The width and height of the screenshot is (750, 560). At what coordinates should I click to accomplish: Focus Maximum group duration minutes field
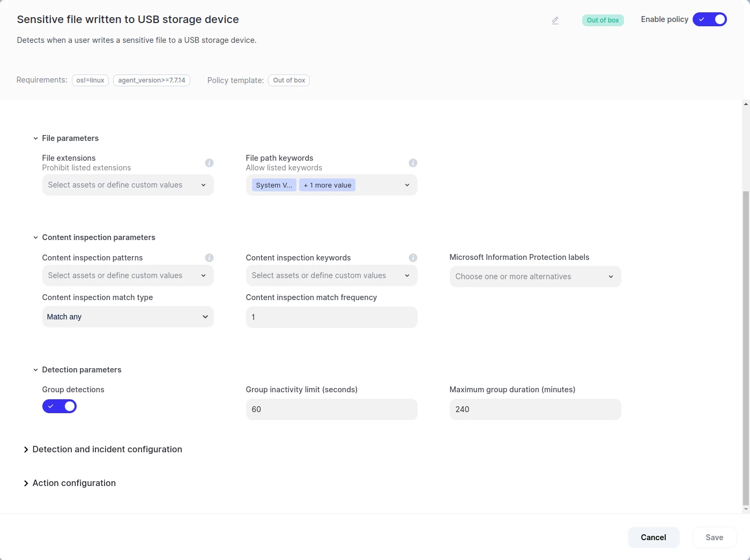pos(535,409)
